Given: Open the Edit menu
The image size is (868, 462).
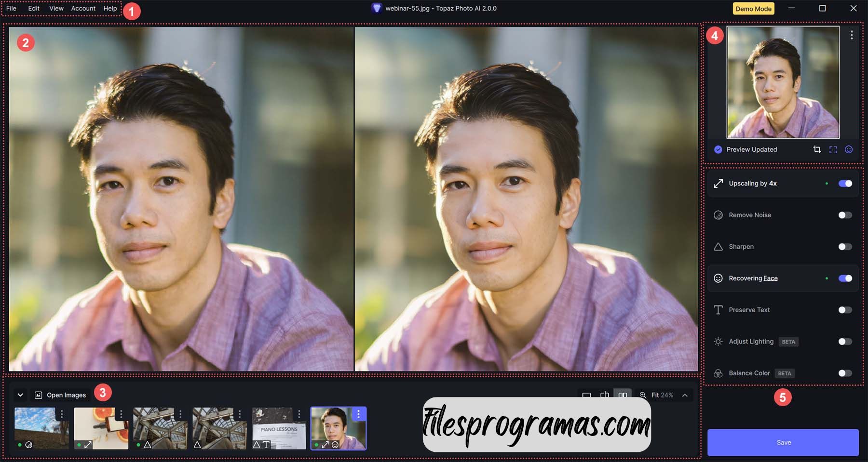Looking at the screenshot, I should [x=34, y=8].
